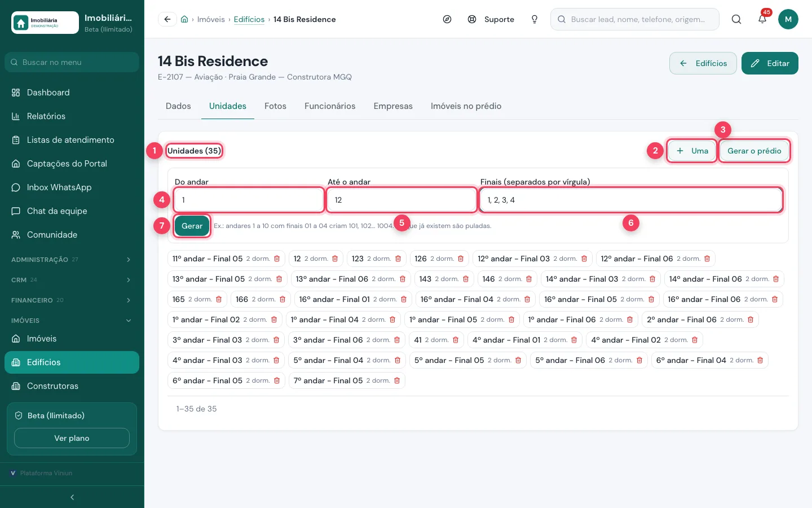Click the Editar button
The image size is (812, 508).
[770, 63]
